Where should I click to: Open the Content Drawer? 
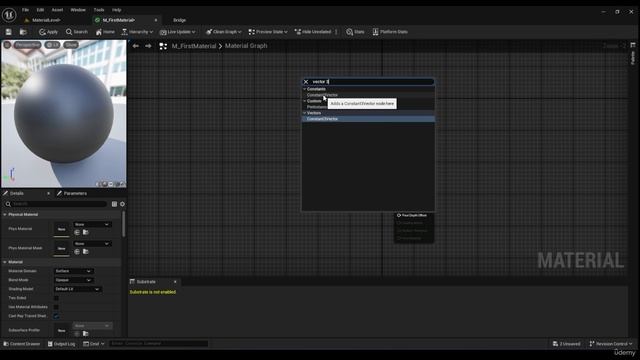point(22,344)
